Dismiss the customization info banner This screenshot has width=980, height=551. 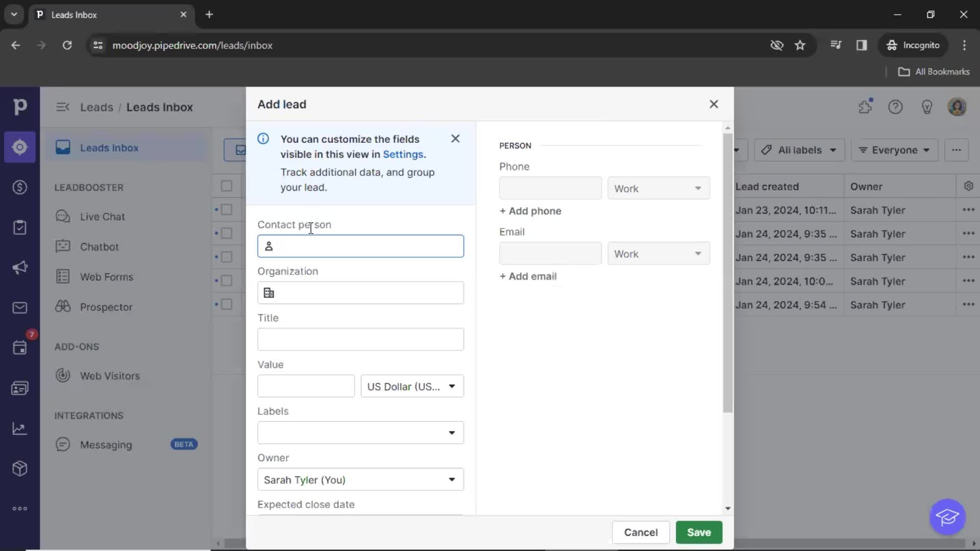(455, 138)
